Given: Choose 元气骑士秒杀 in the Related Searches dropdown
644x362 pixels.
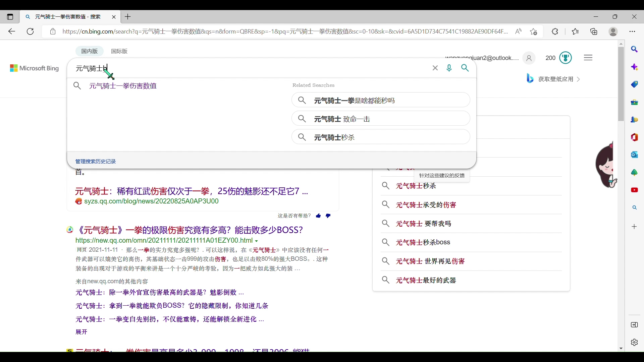Looking at the screenshot, I should click(x=381, y=137).
